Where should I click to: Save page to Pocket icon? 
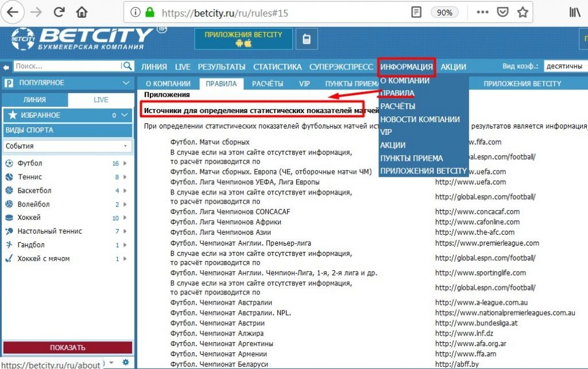click(x=502, y=13)
